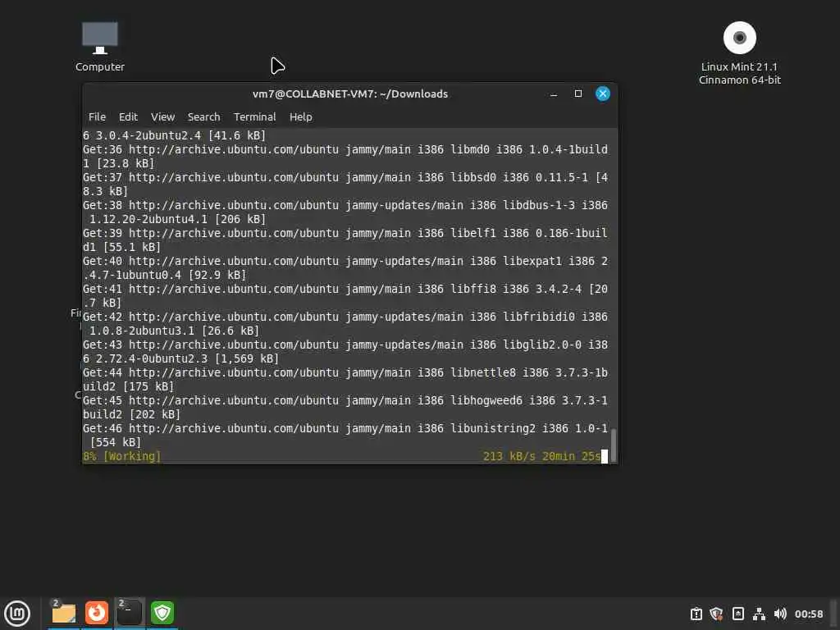Open the View menu in the terminal
Viewport: 840px width, 630px height.
pos(163,116)
